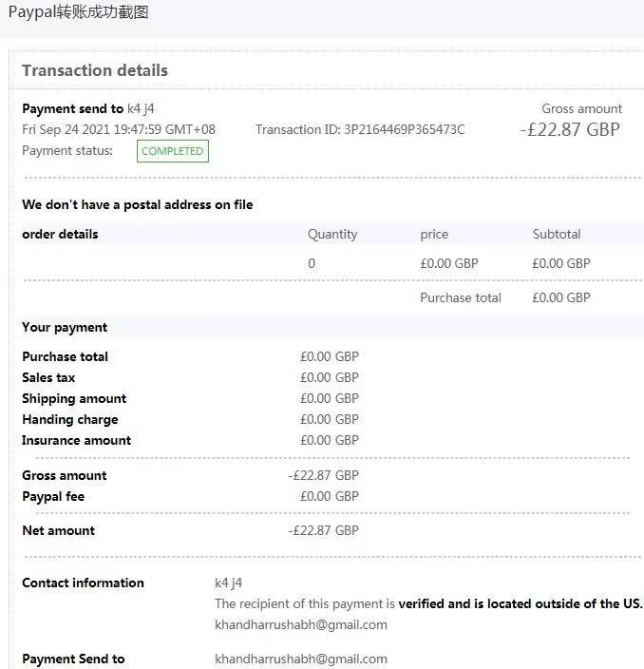Click the Net amount value -£22.87 GBP
The height and width of the screenshot is (669, 644).
point(323,530)
